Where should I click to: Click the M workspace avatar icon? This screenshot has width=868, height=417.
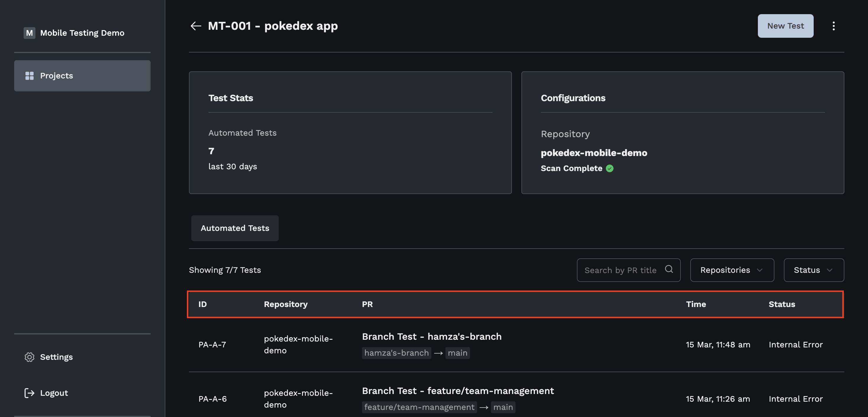click(29, 33)
